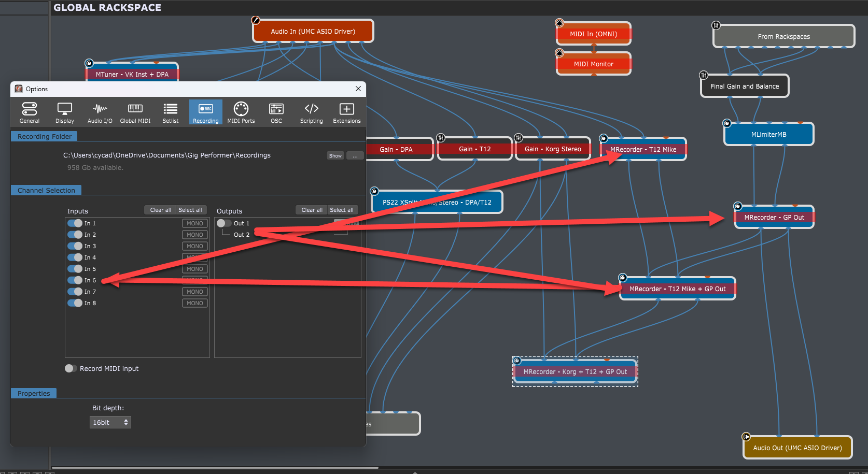Viewport: 868px width, 474px height.
Task: Click Show recordings folder button
Action: coord(335,156)
